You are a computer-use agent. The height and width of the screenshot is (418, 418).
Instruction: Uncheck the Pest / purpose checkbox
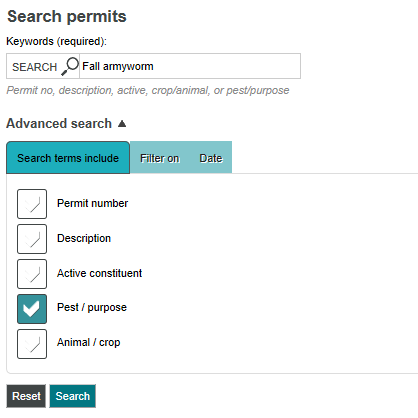tap(32, 309)
